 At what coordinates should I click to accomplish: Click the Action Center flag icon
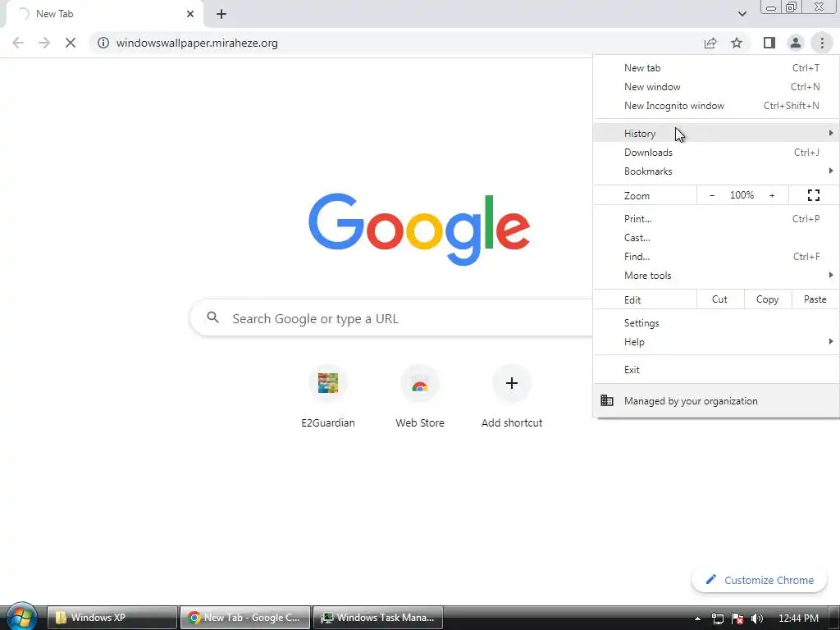tap(737, 619)
